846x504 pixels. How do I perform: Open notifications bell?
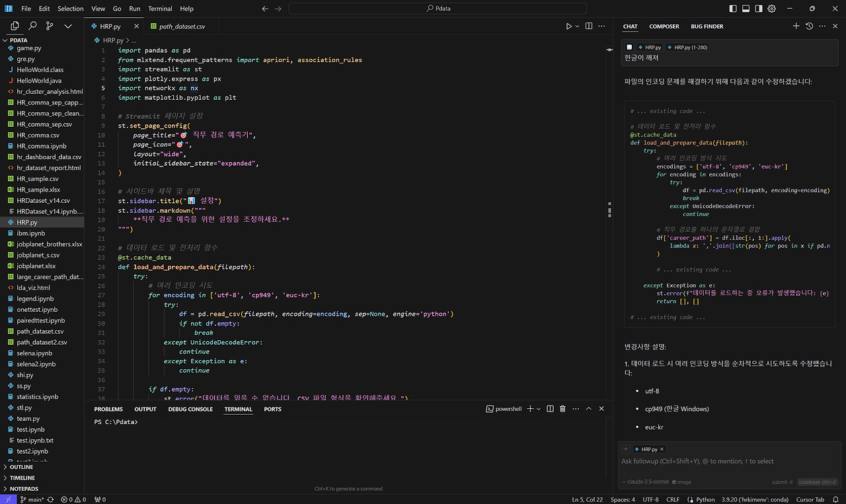[835, 499]
